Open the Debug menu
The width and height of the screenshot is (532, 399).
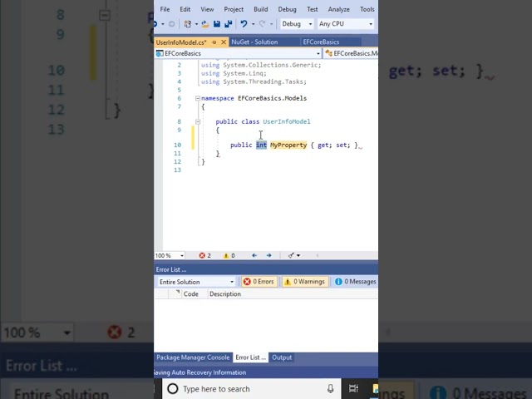tap(287, 9)
